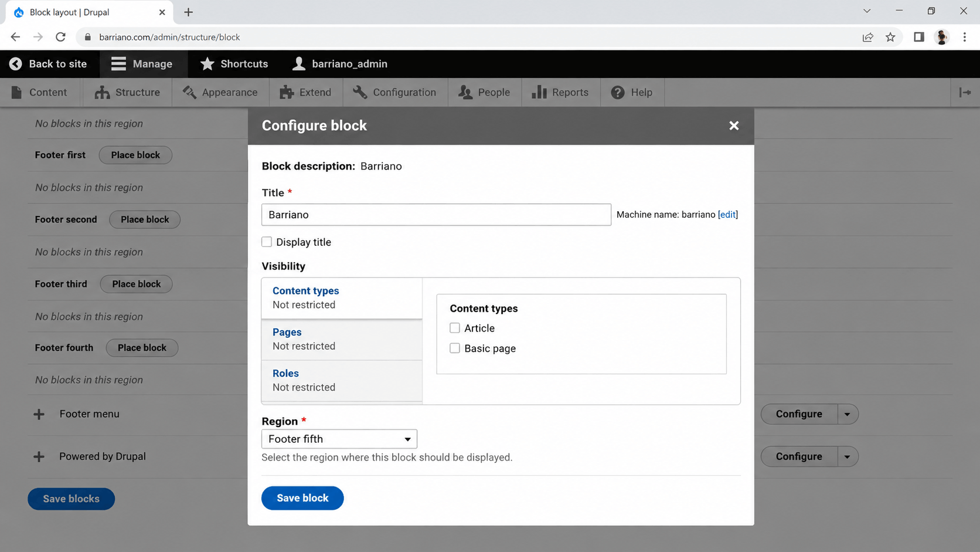Click Configure button for Powered by Drupal
Viewport: 980px width, 552px height.
(x=799, y=456)
